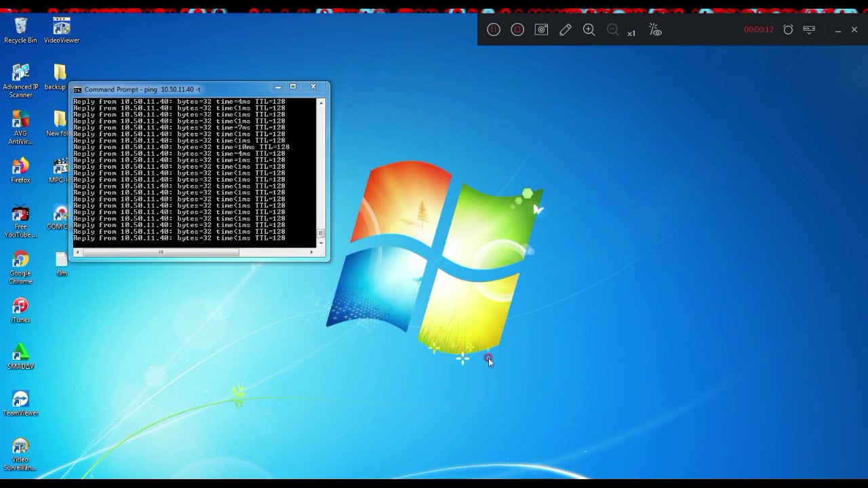Click the x1 zoom level indicator
The width and height of the screenshot is (868, 488).
click(631, 33)
